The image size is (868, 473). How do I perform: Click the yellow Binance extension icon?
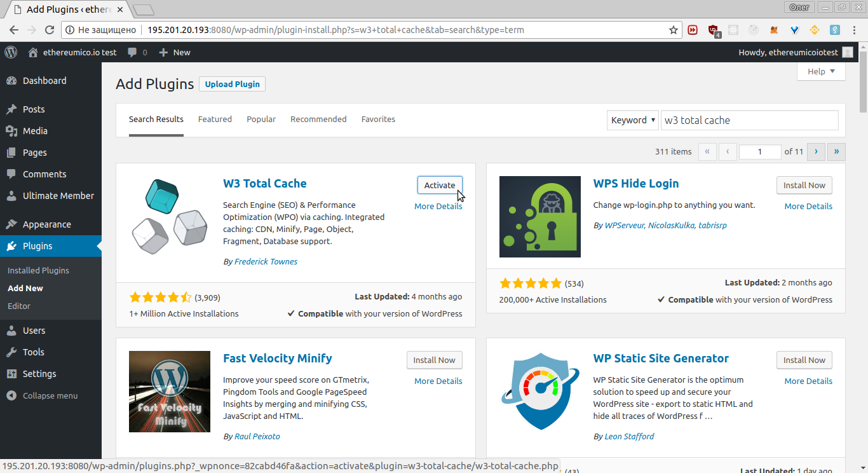[815, 30]
